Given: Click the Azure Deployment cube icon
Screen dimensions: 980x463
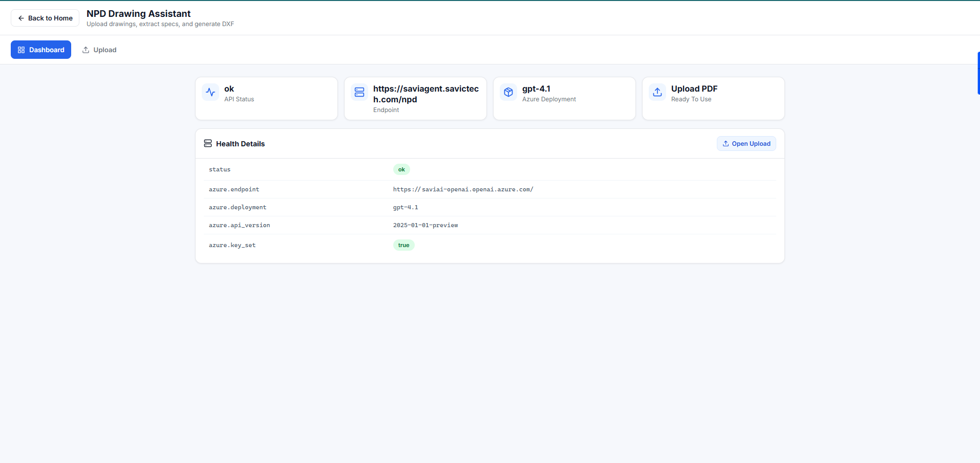Looking at the screenshot, I should point(508,92).
